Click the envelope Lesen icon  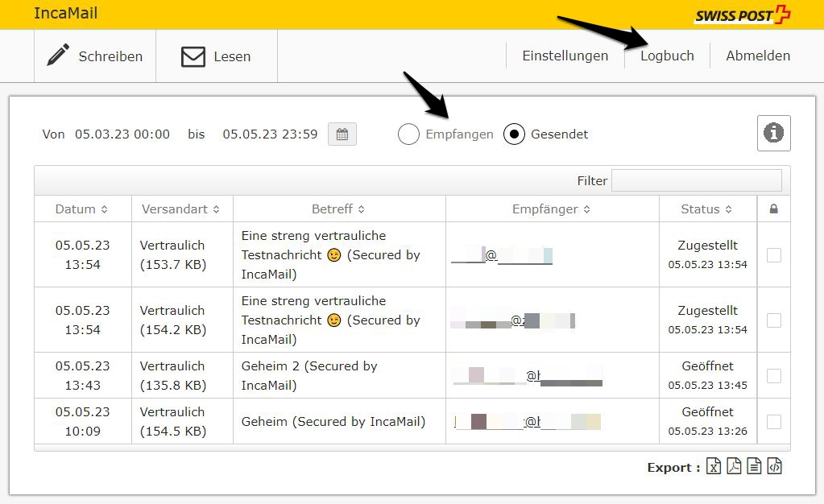click(x=193, y=56)
